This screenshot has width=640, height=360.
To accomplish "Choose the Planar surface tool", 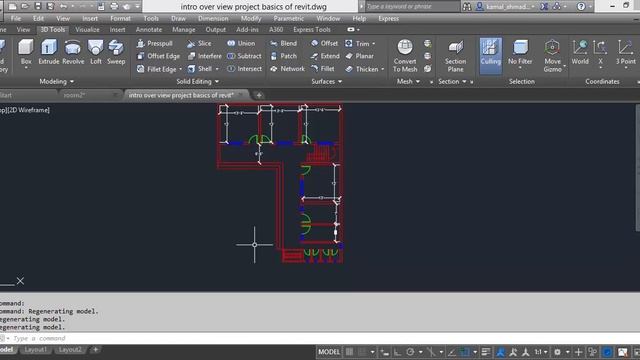I will click(x=360, y=56).
